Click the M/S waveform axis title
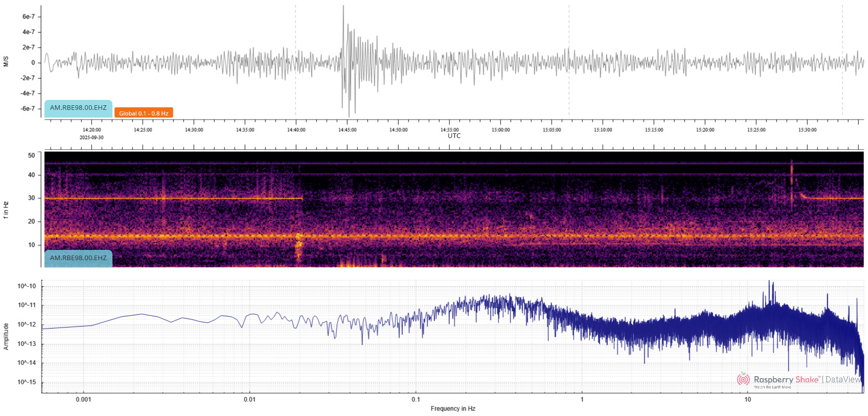 (x=6, y=61)
